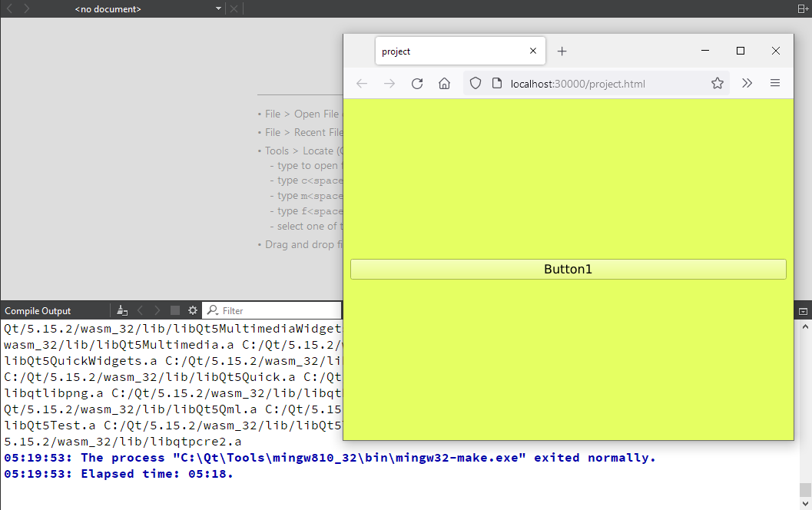Click the page info icon in address bar
Image resolution: width=812 pixels, height=510 pixels.
coord(496,83)
